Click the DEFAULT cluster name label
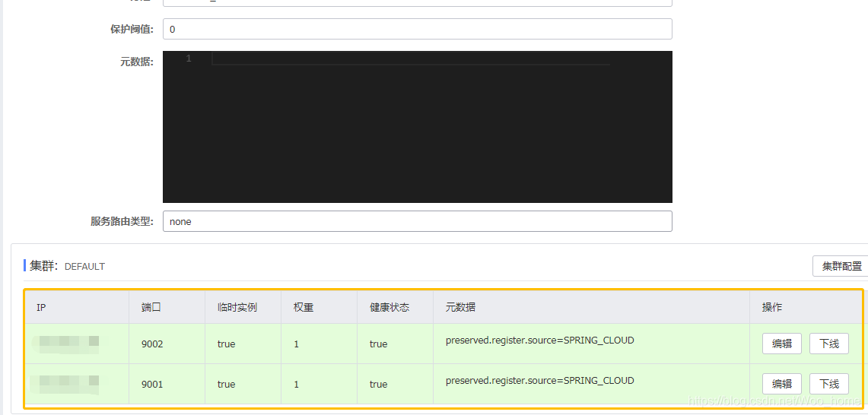 click(84, 266)
